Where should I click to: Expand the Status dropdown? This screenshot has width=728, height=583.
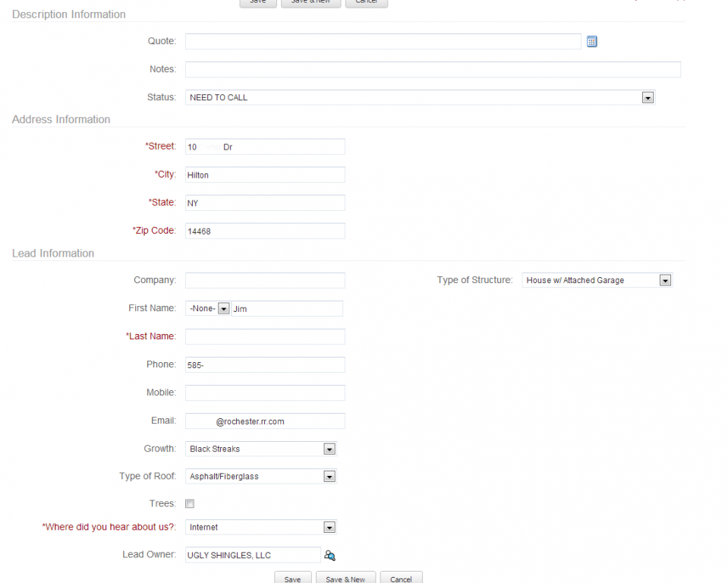(x=648, y=98)
